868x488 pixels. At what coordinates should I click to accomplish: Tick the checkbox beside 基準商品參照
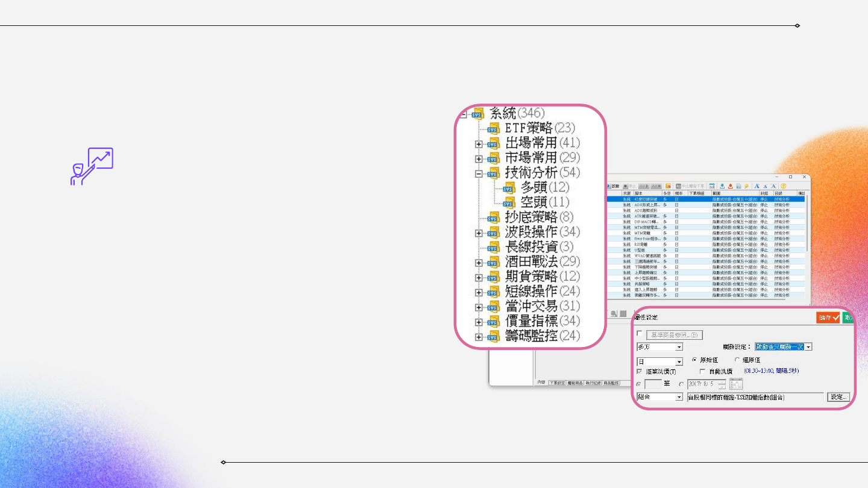pyautogui.click(x=640, y=334)
